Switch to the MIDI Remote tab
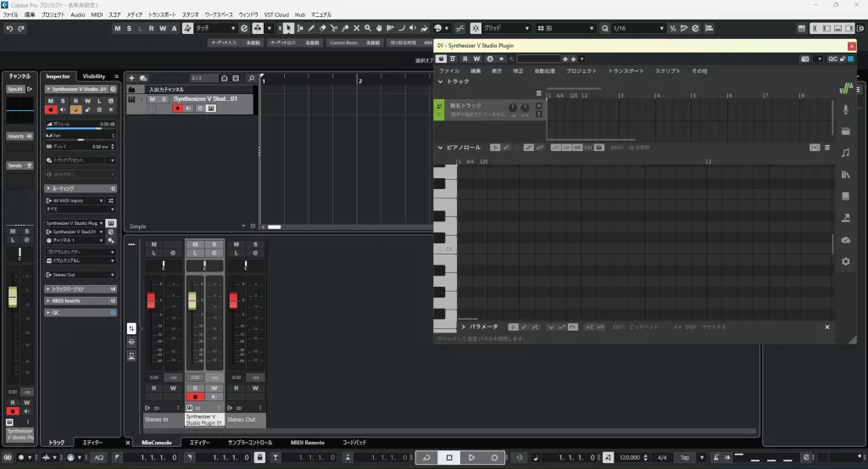The image size is (868, 469). (307, 443)
